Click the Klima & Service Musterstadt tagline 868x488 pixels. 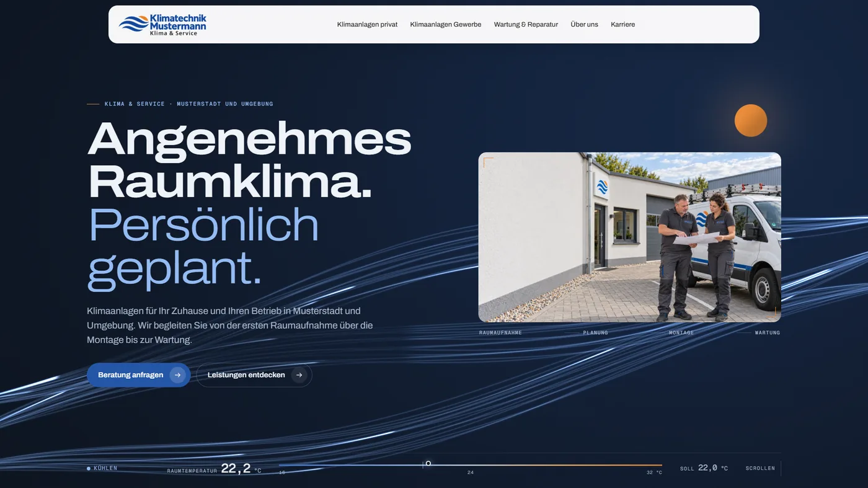(188, 104)
